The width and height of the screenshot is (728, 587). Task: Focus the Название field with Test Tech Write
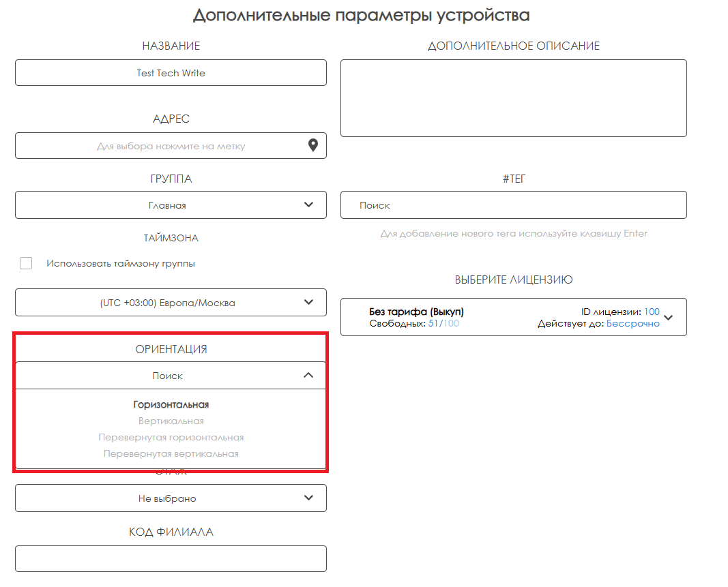[171, 73]
